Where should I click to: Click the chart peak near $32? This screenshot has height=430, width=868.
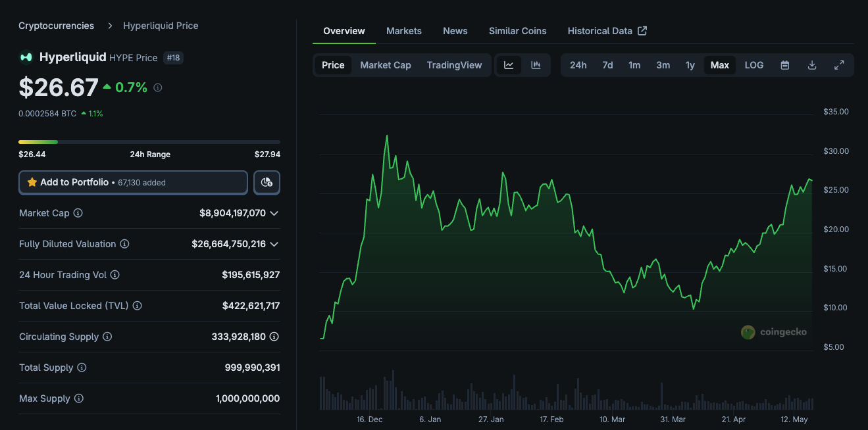click(x=386, y=136)
